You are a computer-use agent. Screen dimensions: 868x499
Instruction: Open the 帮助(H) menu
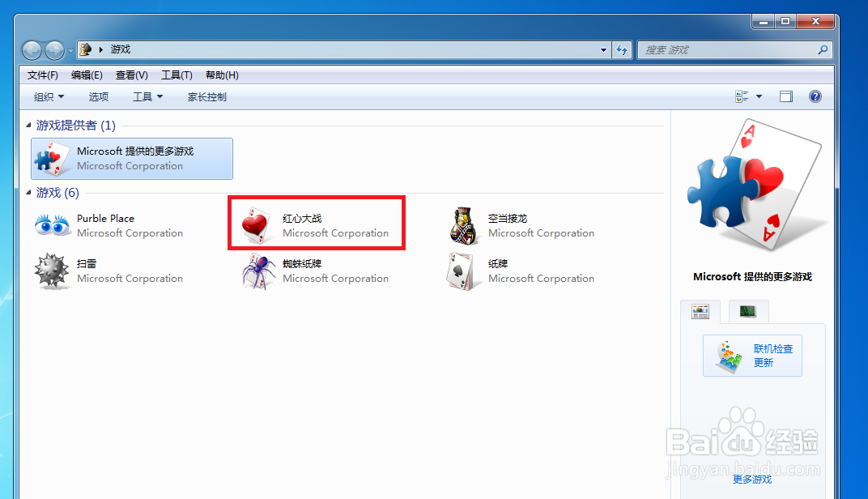pos(222,75)
